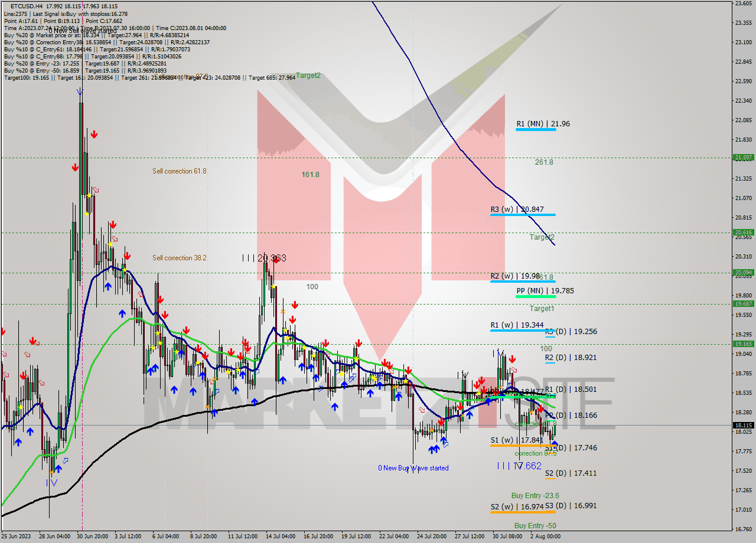This screenshot has height=543, width=756.
Task: Click the 22.085 price scale value
Action: pyautogui.click(x=743, y=120)
